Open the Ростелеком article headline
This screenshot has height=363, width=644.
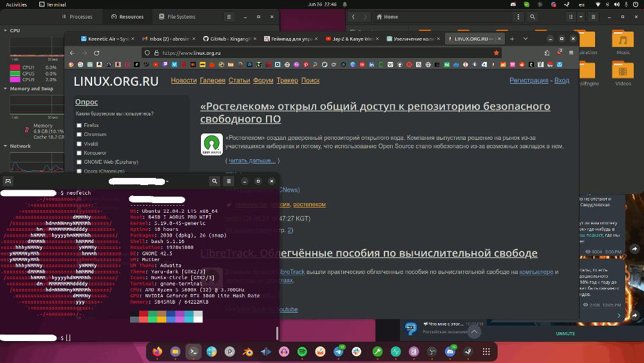click(375, 112)
